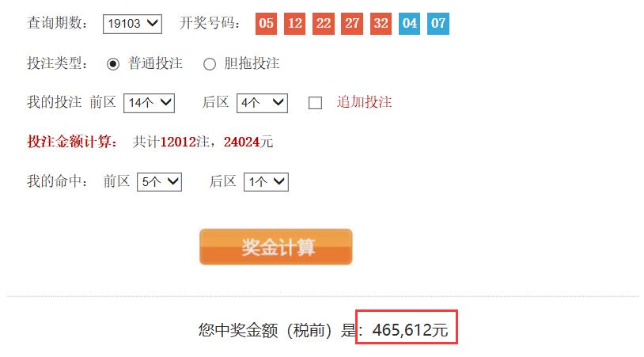This screenshot has width=644, height=357.
Task: Click the red lottery ball numbered 05
Action: pyautogui.click(x=266, y=24)
